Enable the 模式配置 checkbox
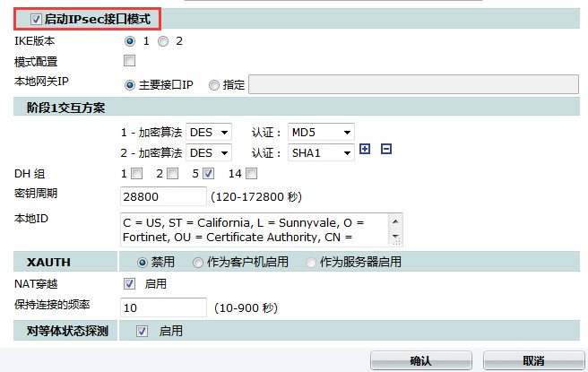Image resolution: width=588 pixels, height=372 pixels. (129, 61)
